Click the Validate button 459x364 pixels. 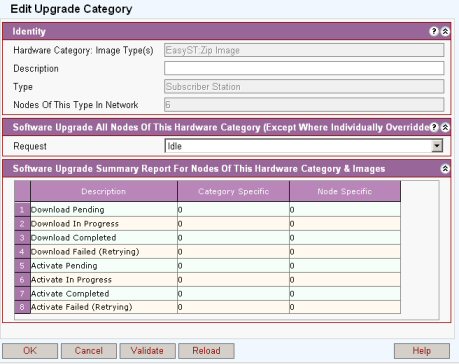tap(147, 351)
